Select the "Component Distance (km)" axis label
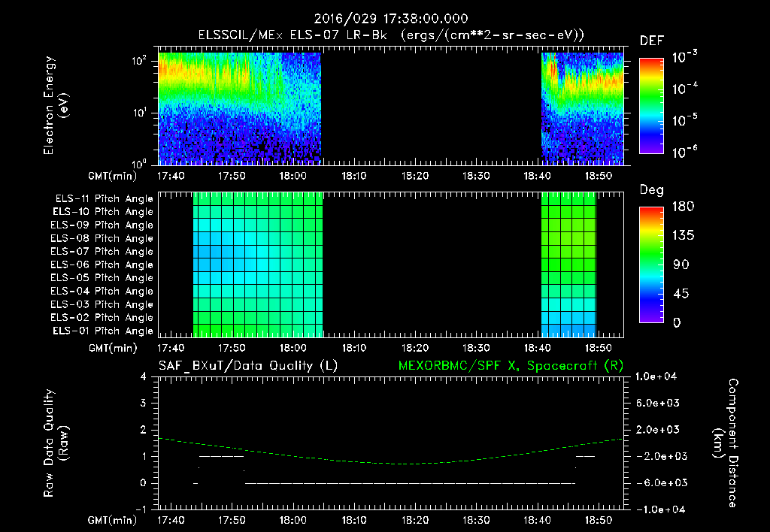The height and width of the screenshot is (532, 770). [726, 443]
